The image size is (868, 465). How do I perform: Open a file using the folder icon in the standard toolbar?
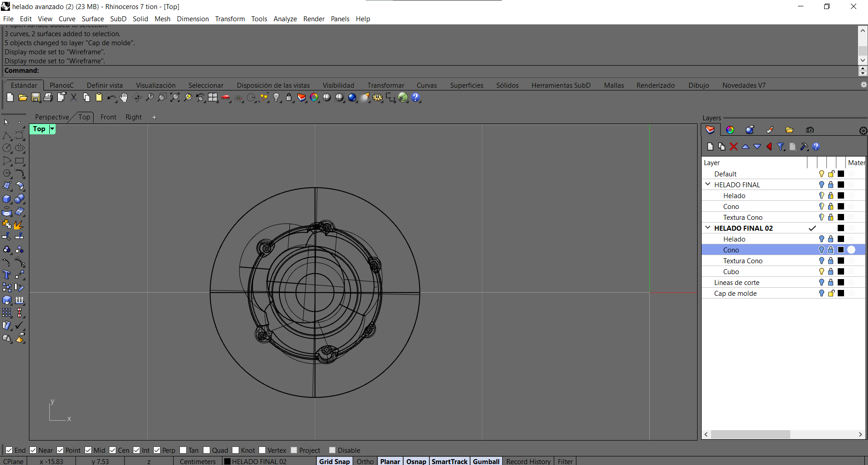click(x=23, y=98)
